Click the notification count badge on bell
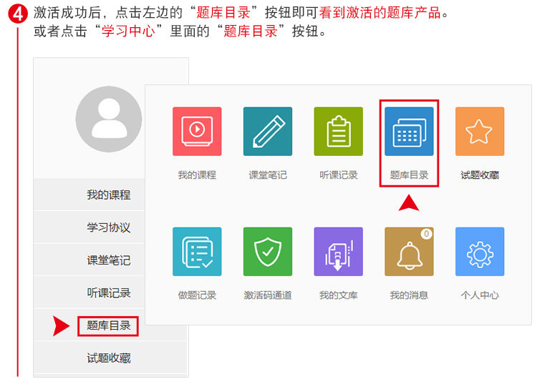 [x=427, y=234]
